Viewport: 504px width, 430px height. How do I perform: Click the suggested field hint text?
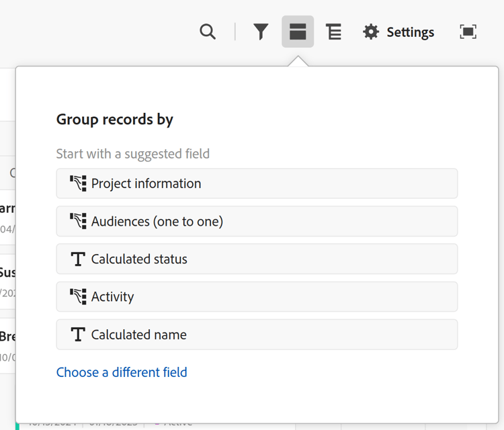tap(133, 154)
